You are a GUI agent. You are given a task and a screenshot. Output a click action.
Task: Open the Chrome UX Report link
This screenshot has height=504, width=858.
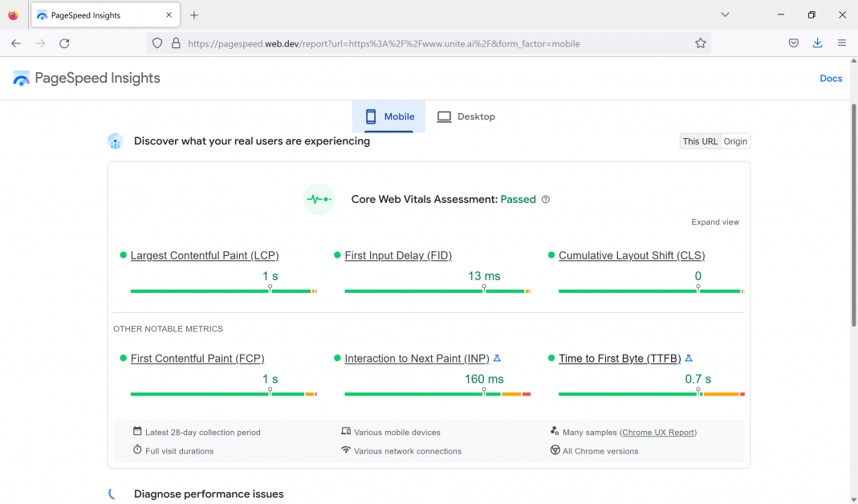click(x=658, y=433)
